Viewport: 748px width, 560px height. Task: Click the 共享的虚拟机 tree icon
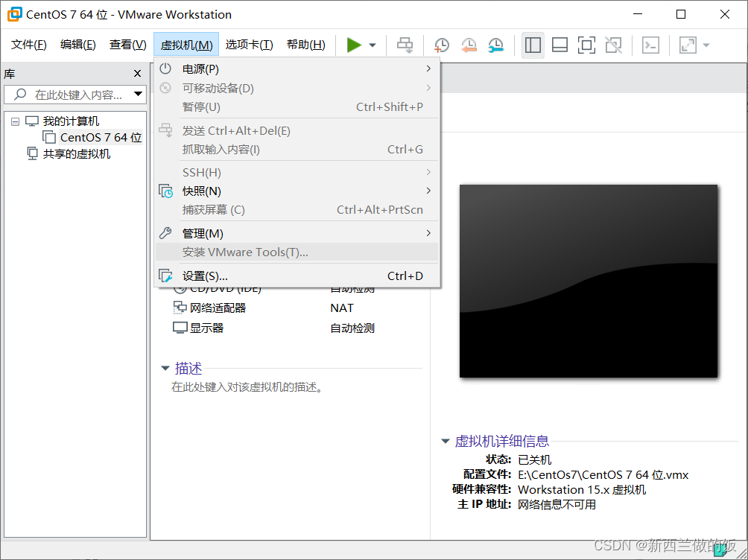(x=33, y=153)
